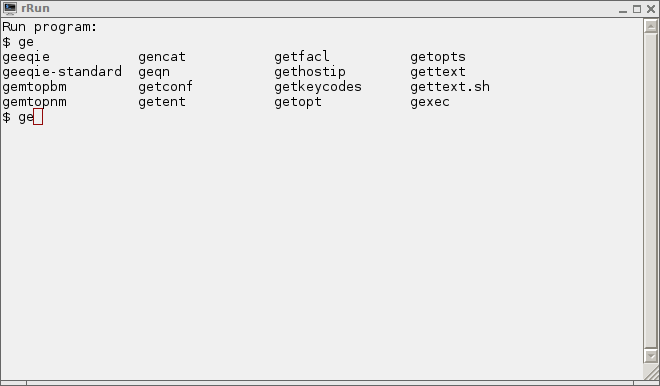This screenshot has height=386, width=660.
Task: Select the geeqie-standard completion
Action: click(62, 72)
